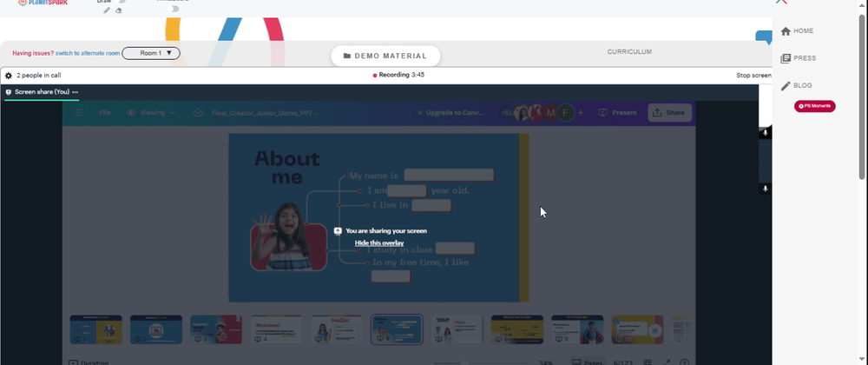This screenshot has height=365, width=868.
Task: Select slide thumbnail 4 Welcome
Action: click(x=276, y=329)
